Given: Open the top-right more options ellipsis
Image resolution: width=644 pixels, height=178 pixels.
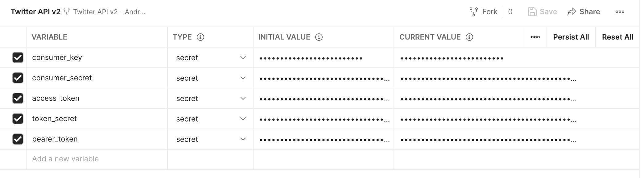Looking at the screenshot, I should [620, 12].
